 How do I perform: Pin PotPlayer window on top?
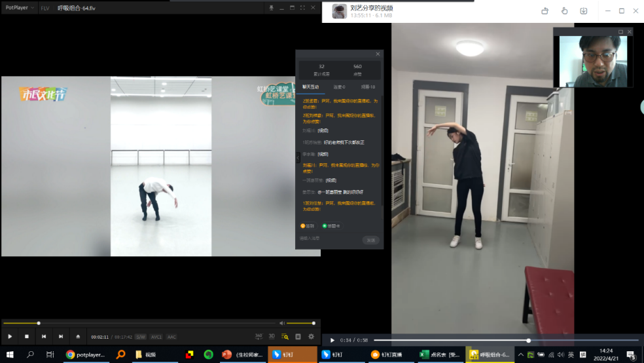(271, 8)
